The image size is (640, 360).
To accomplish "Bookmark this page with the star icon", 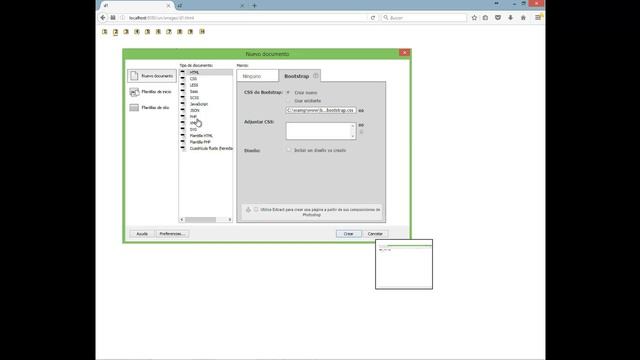I will [474, 18].
